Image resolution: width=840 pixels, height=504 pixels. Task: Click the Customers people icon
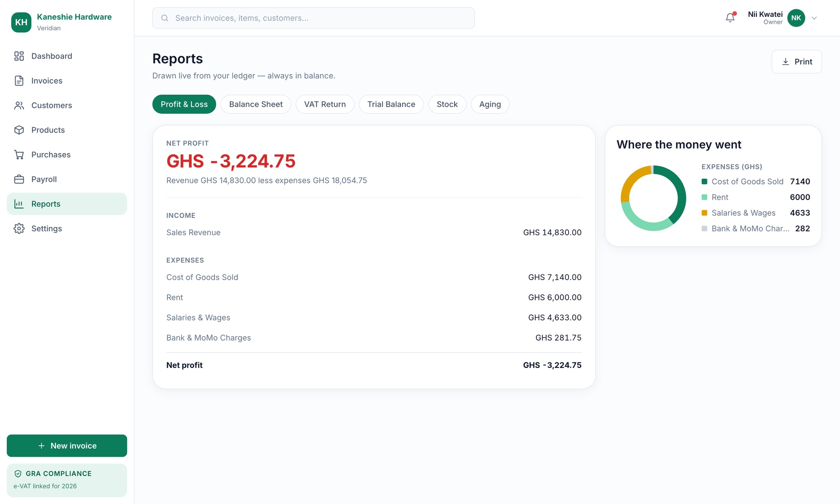point(19,105)
